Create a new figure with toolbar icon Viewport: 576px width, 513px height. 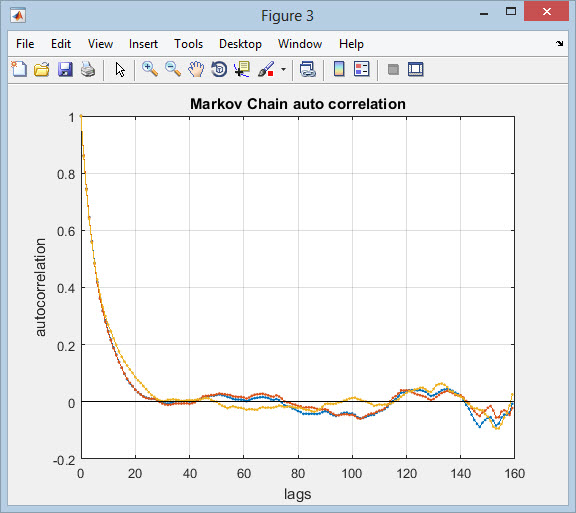click(19, 69)
